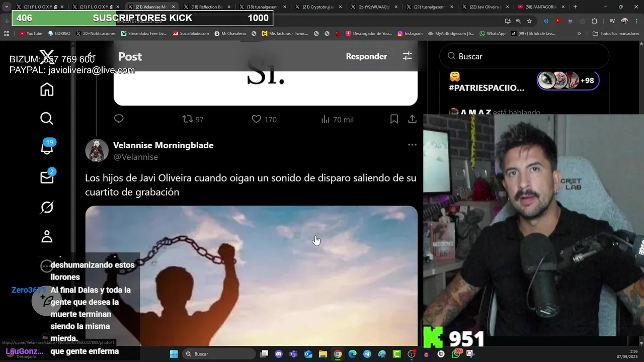Focus the X Buscar search field
Screen dimensions: 644x362
tap(524, 56)
